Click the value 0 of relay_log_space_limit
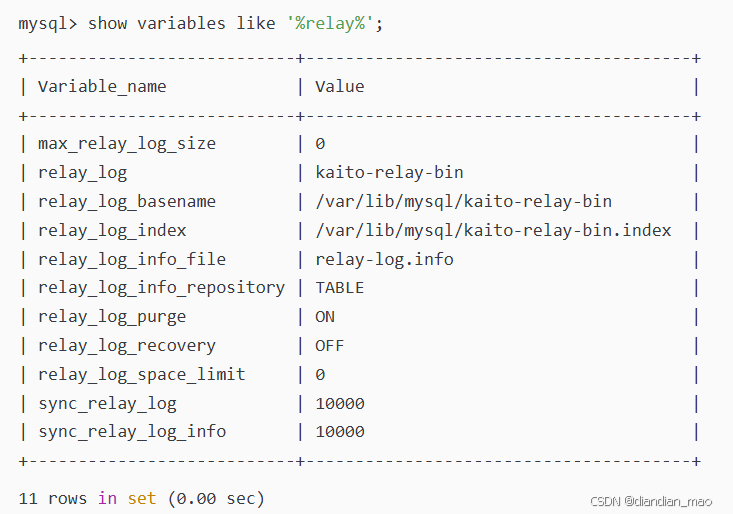This screenshot has height=514, width=733. click(x=320, y=375)
